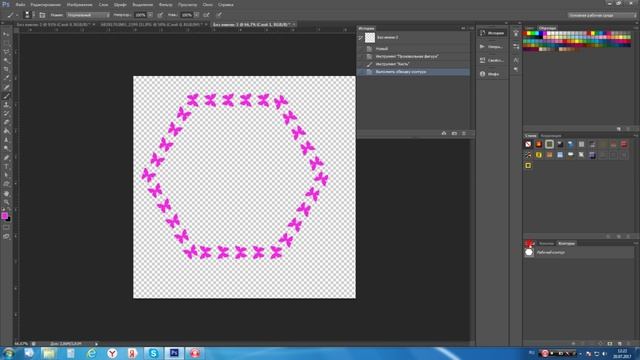Change the screen mode from the toolbox
This screenshot has height=360, width=640.
7,236
